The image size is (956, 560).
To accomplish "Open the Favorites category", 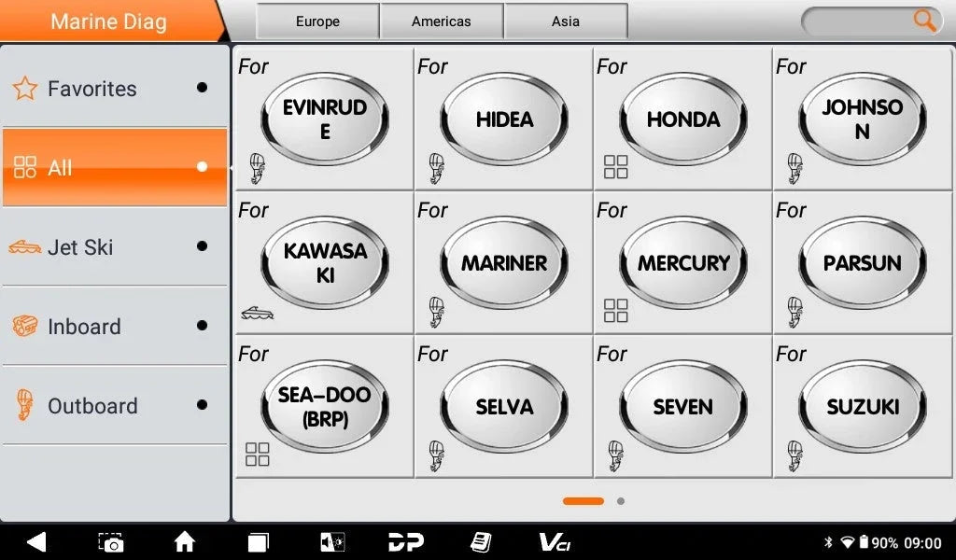I will point(115,88).
